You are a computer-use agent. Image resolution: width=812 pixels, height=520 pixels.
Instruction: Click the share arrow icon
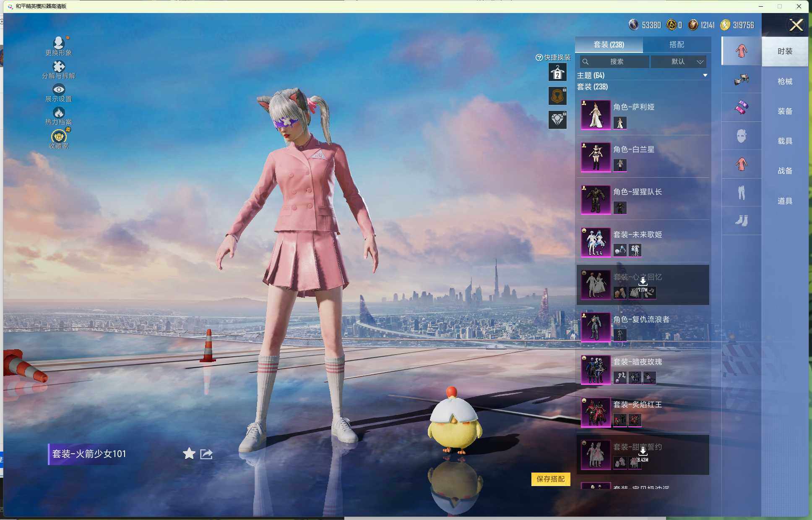pyautogui.click(x=206, y=454)
